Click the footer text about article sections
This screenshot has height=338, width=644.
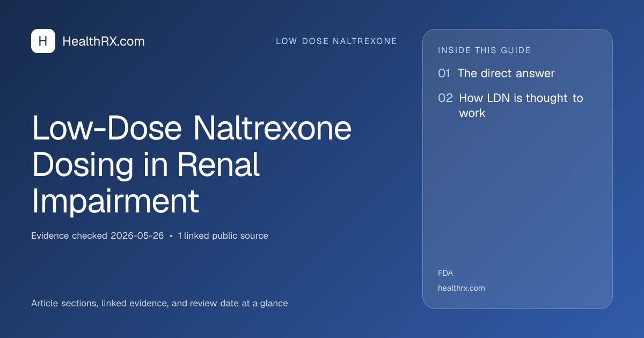159,304
